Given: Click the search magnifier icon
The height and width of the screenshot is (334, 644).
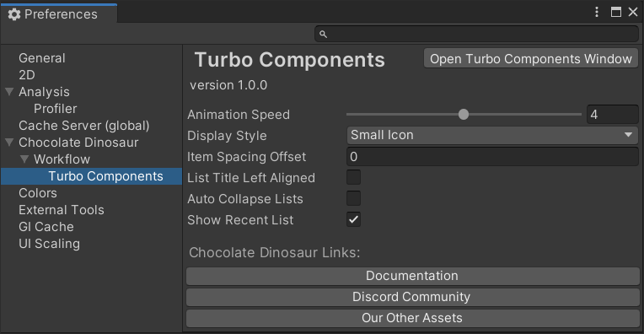Looking at the screenshot, I should 323,34.
